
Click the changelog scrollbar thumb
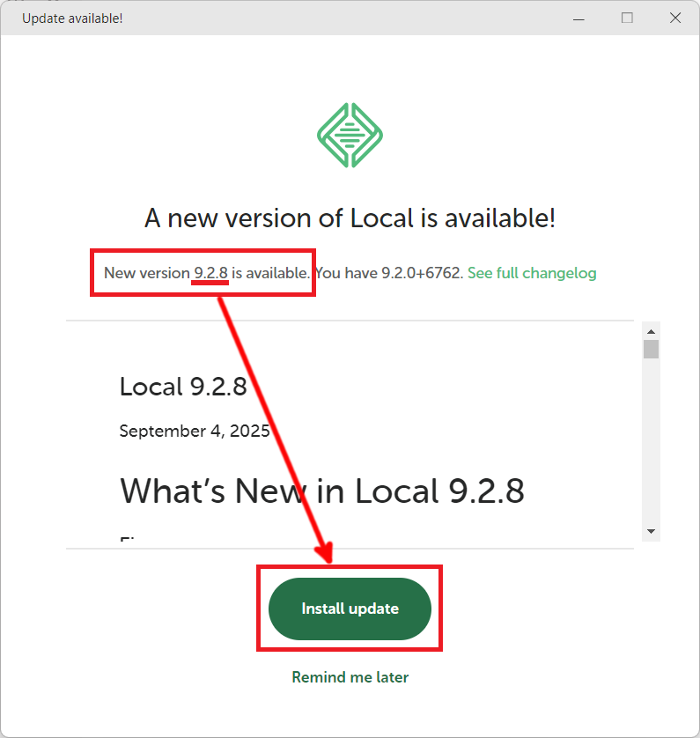point(651,350)
